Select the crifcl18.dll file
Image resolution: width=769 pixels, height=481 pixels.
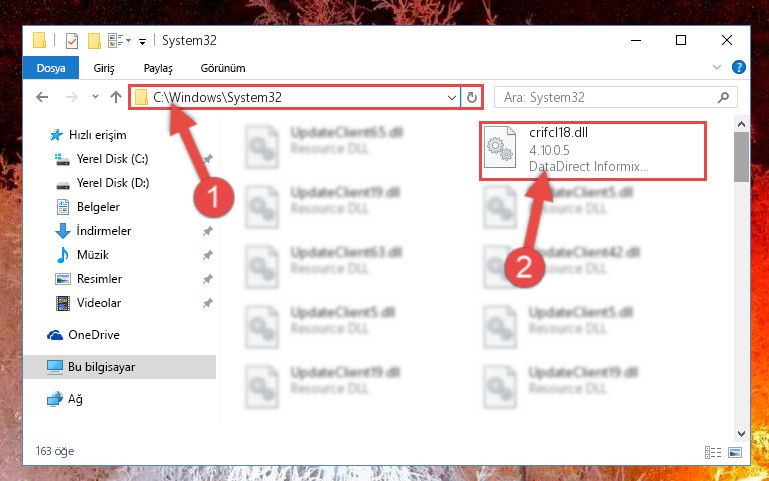[x=592, y=151]
